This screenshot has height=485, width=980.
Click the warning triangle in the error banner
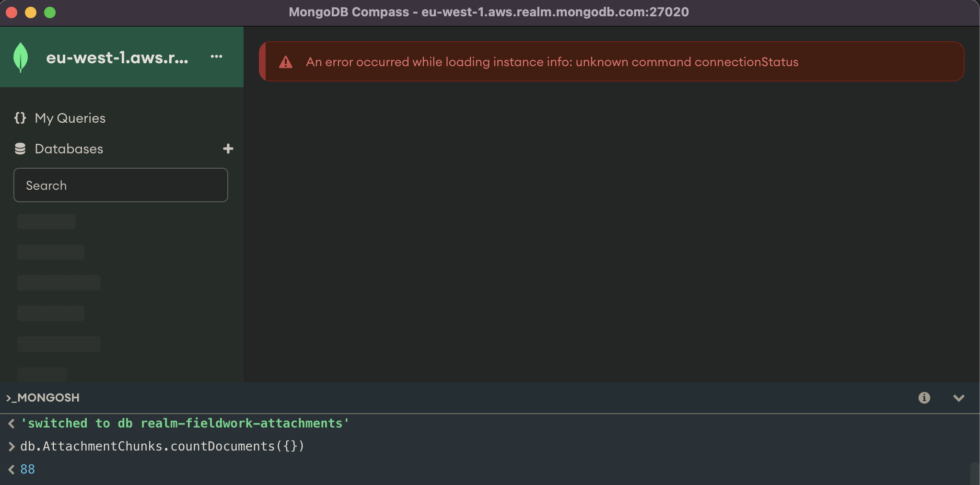pyautogui.click(x=286, y=62)
